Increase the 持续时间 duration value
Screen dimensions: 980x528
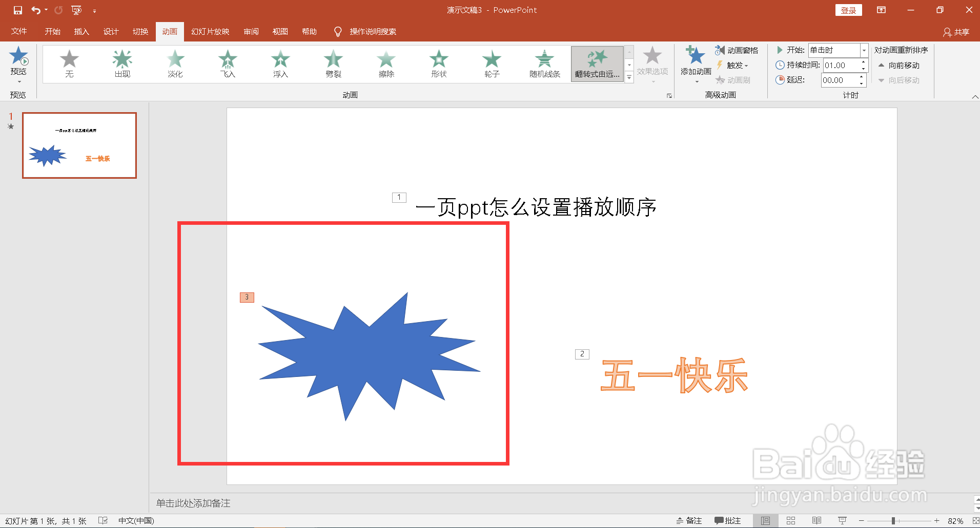[x=864, y=62]
